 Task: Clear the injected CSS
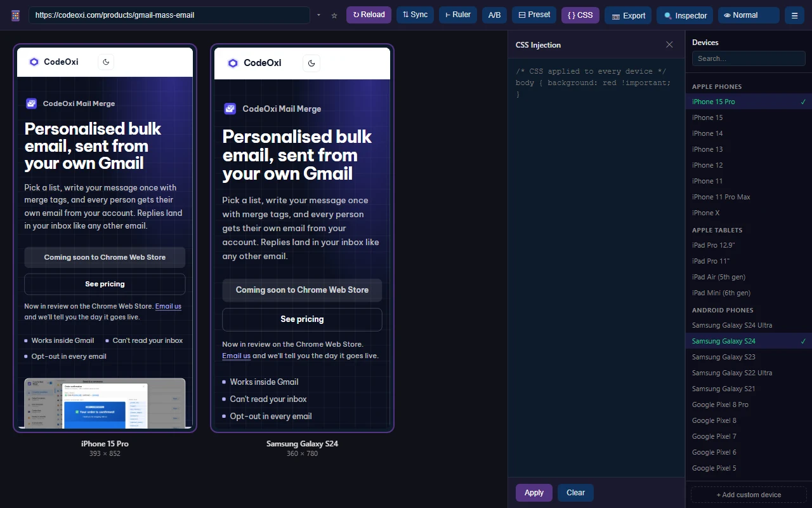[575, 493]
